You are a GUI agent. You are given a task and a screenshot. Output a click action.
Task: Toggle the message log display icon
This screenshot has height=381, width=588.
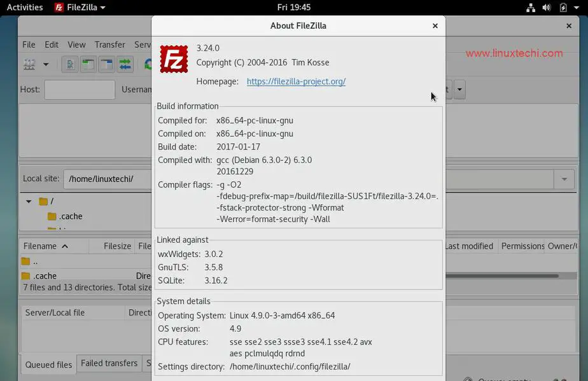pyautogui.click(x=70, y=64)
